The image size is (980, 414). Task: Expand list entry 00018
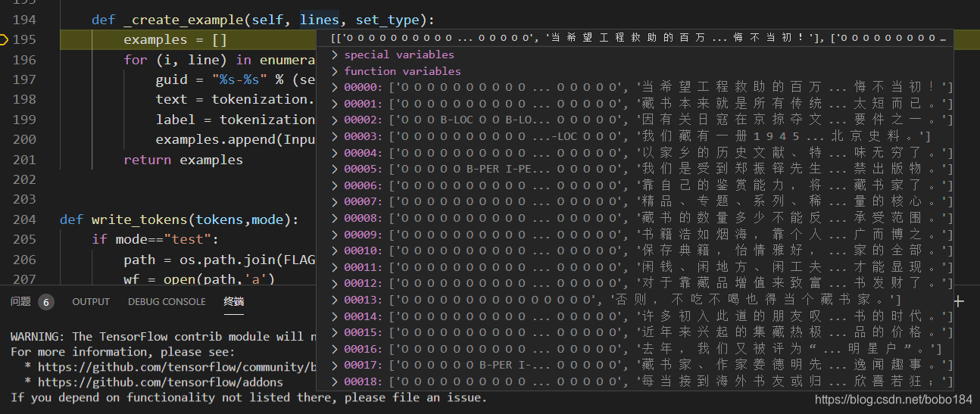tap(335, 381)
